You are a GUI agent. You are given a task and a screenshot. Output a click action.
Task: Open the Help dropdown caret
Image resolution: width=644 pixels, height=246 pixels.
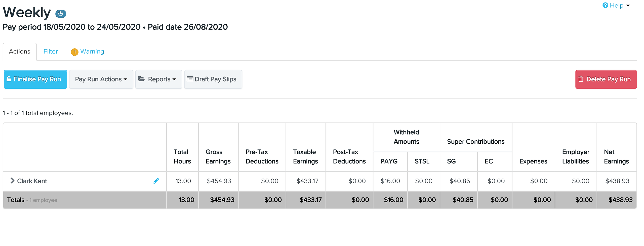(628, 6)
